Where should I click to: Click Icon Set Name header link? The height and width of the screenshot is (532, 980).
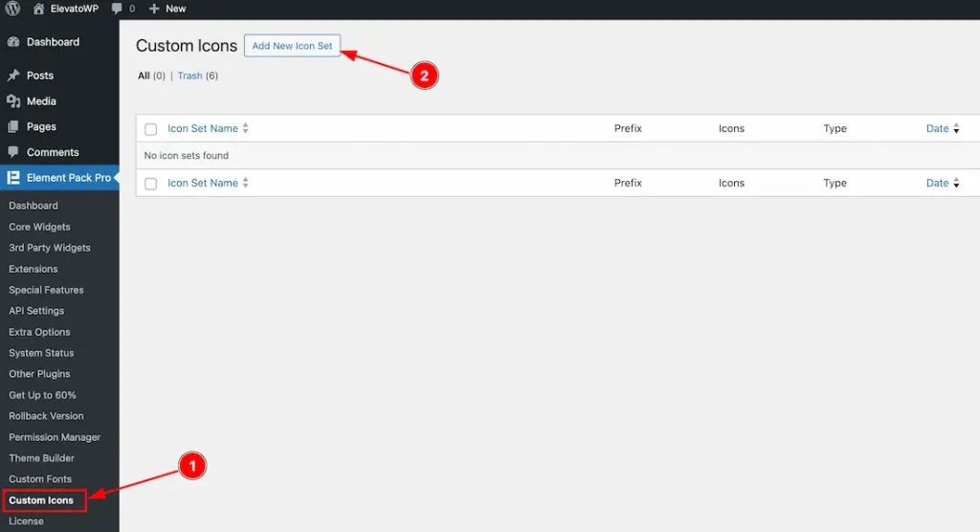point(203,128)
